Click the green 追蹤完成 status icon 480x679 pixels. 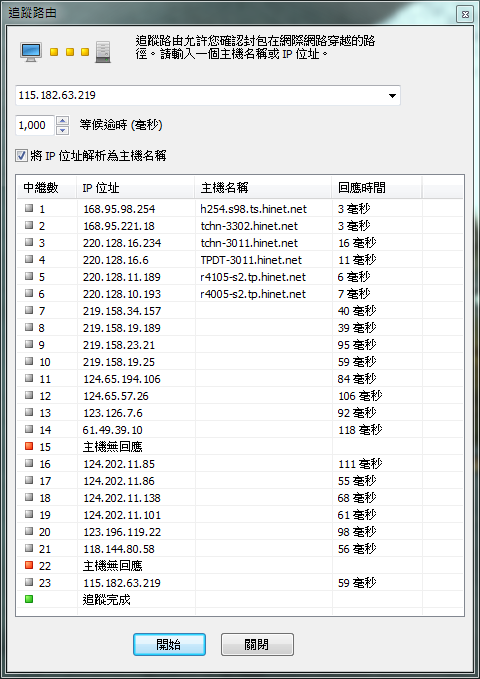(29, 599)
